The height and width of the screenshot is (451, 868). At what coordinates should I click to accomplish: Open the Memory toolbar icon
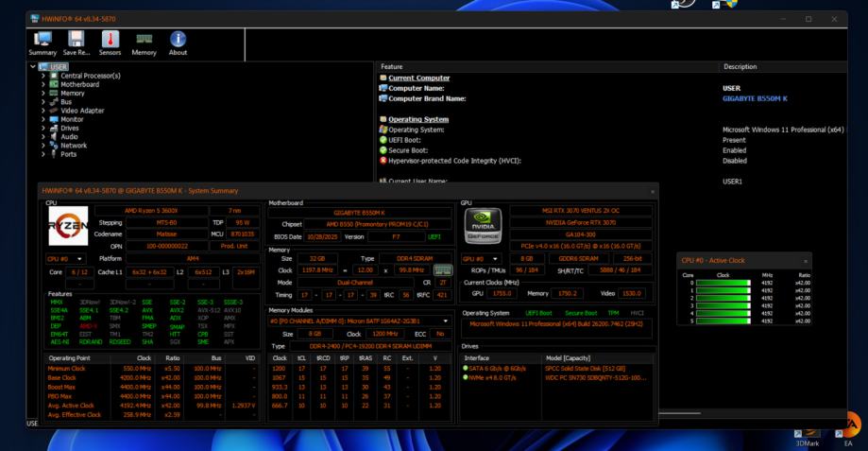(x=144, y=43)
